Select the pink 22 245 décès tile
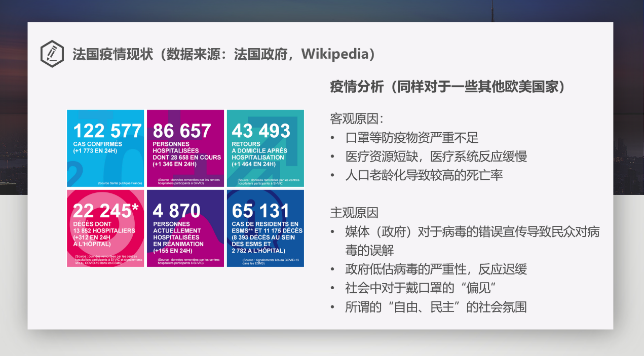 [x=105, y=228]
